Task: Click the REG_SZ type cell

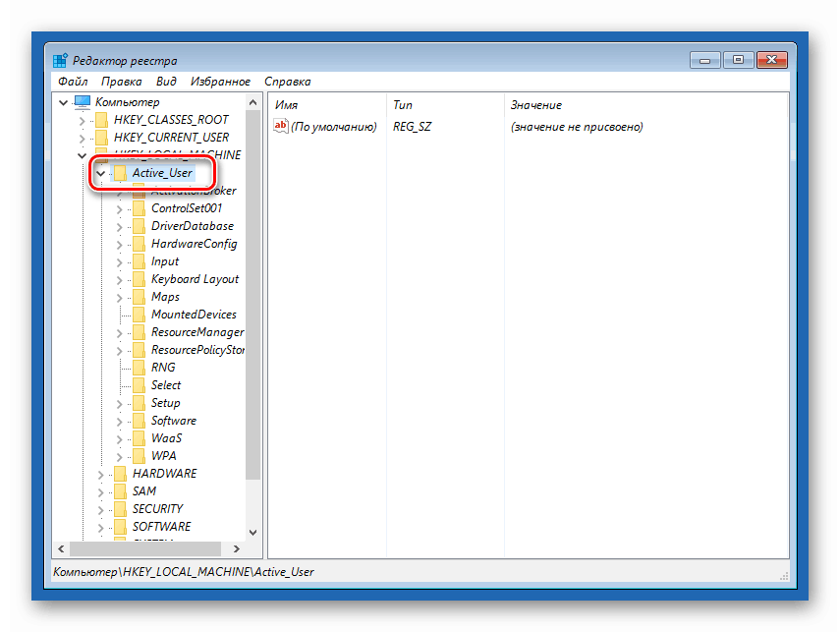Action: pyautogui.click(x=412, y=127)
